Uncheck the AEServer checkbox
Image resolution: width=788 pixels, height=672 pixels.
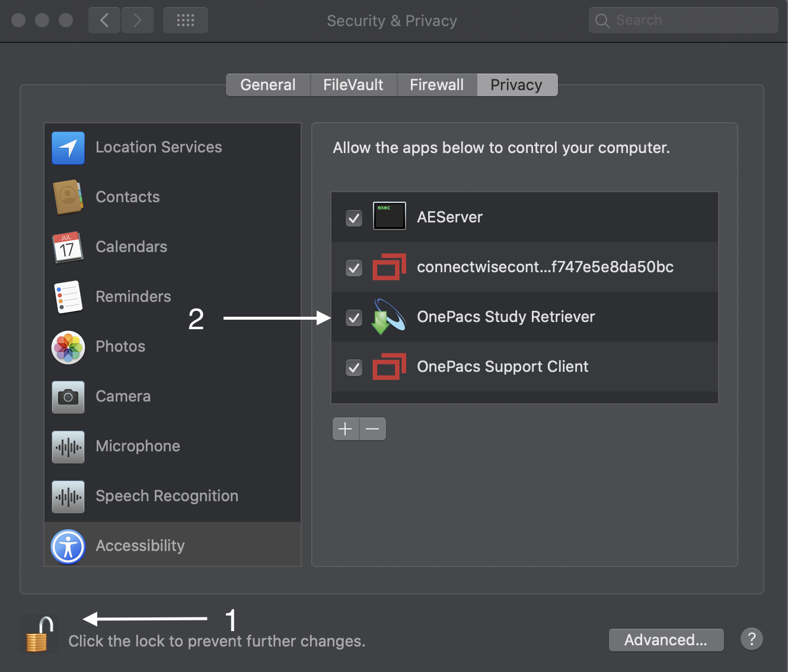click(354, 218)
